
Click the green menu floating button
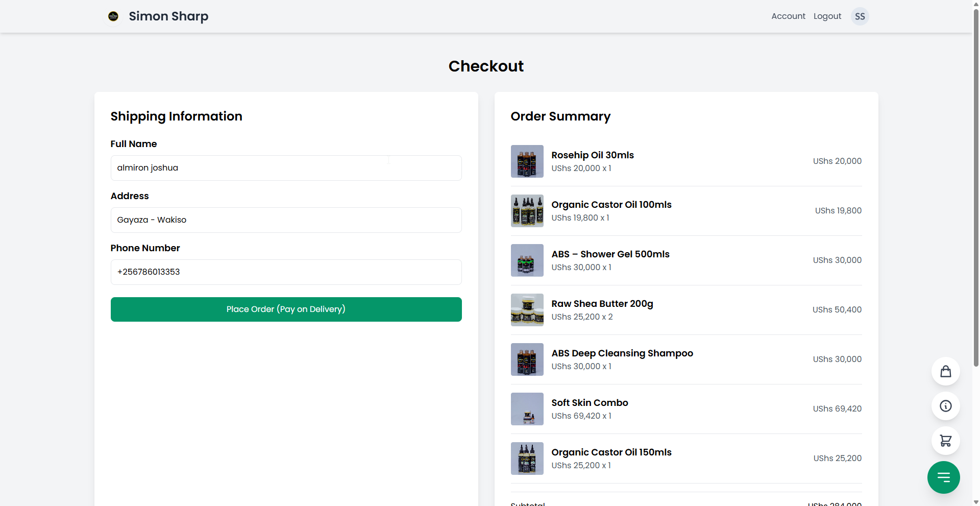point(943,477)
